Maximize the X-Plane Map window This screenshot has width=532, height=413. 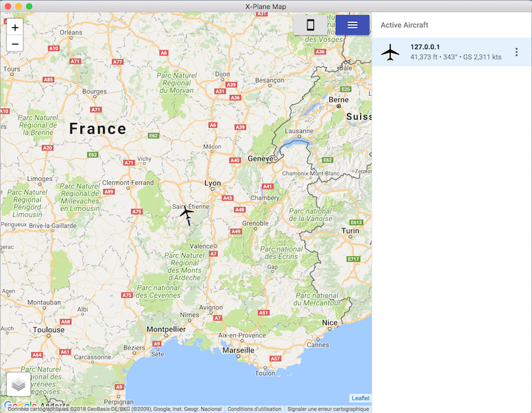[29, 6]
